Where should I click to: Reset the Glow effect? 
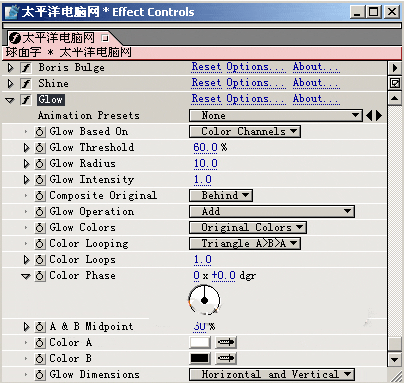(x=206, y=99)
